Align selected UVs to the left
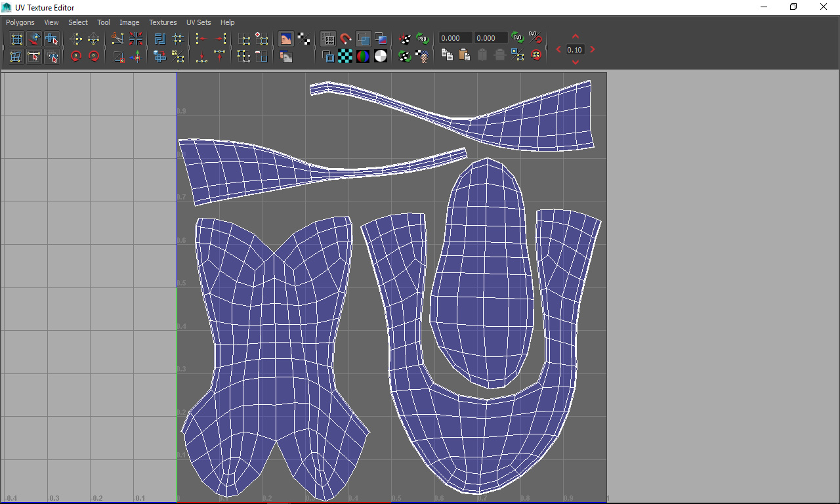840x504 pixels. pyautogui.click(x=201, y=39)
